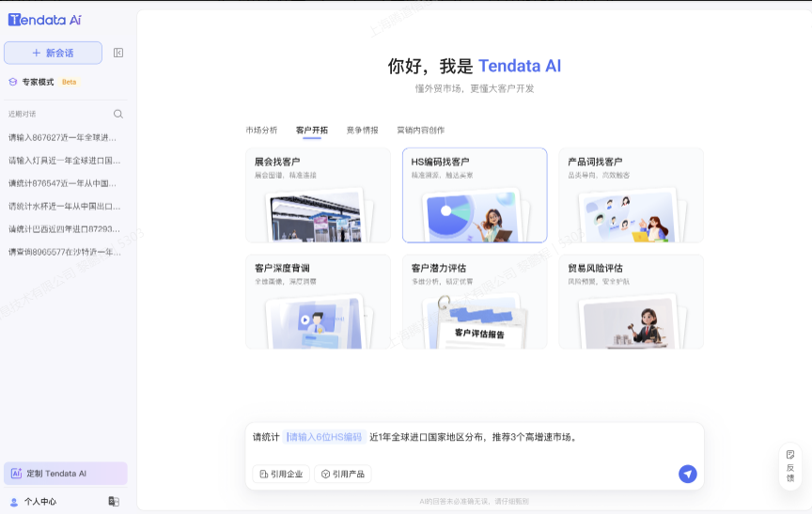Viewport: 812px width, 514px height.
Task: Open the 营销内容创作 tab
Action: click(x=420, y=130)
